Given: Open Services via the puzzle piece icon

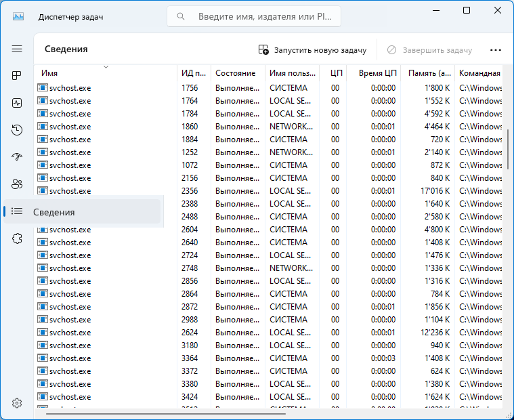Looking at the screenshot, I should [17, 238].
